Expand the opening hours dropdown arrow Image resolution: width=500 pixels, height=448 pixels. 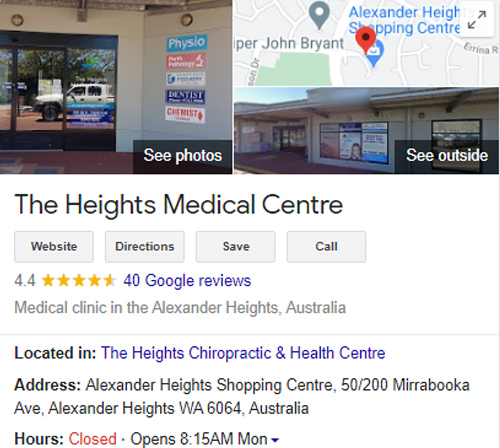tap(275, 440)
